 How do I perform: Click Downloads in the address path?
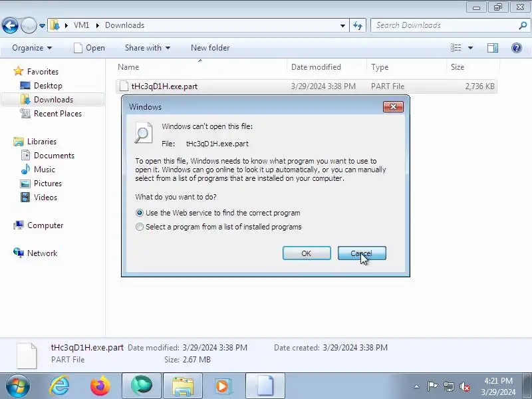(124, 25)
